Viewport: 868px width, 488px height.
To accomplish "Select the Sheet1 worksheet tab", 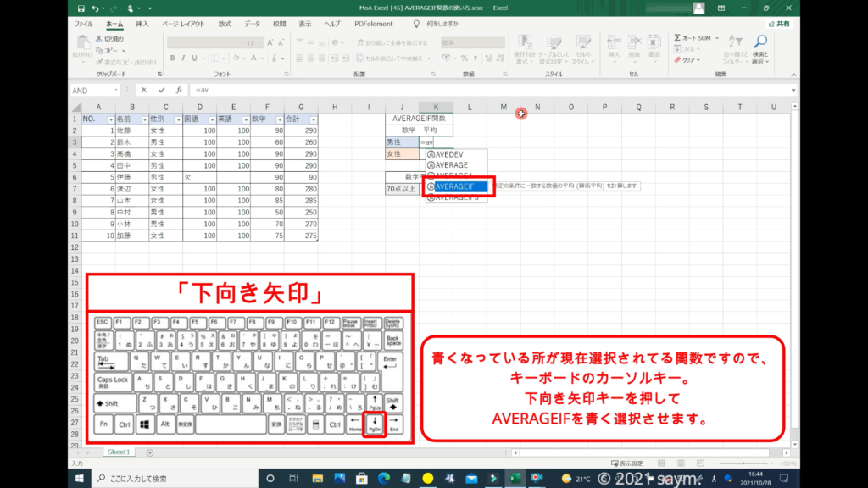I will pyautogui.click(x=118, y=452).
